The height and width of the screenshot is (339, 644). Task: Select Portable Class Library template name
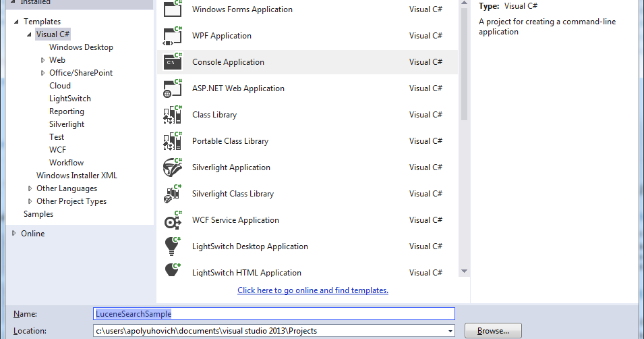click(x=231, y=141)
